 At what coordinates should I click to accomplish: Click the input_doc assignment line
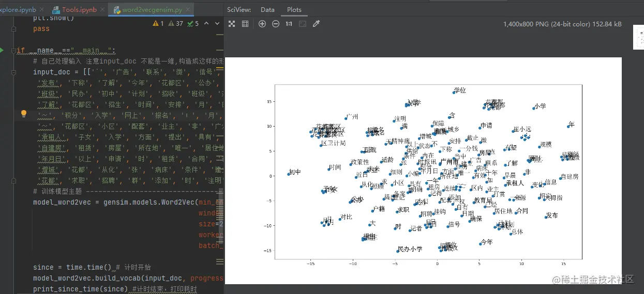(x=128, y=72)
